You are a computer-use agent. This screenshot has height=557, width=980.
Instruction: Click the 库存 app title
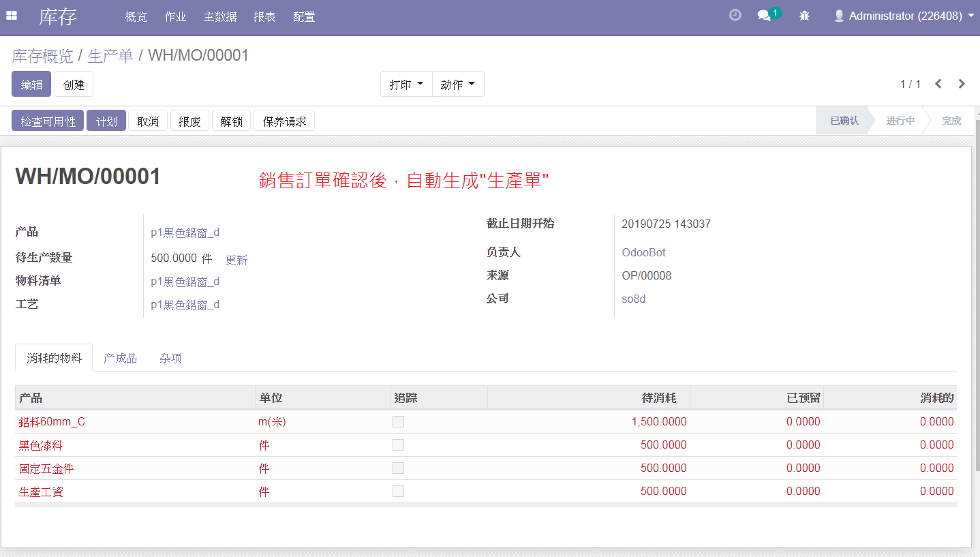(58, 17)
